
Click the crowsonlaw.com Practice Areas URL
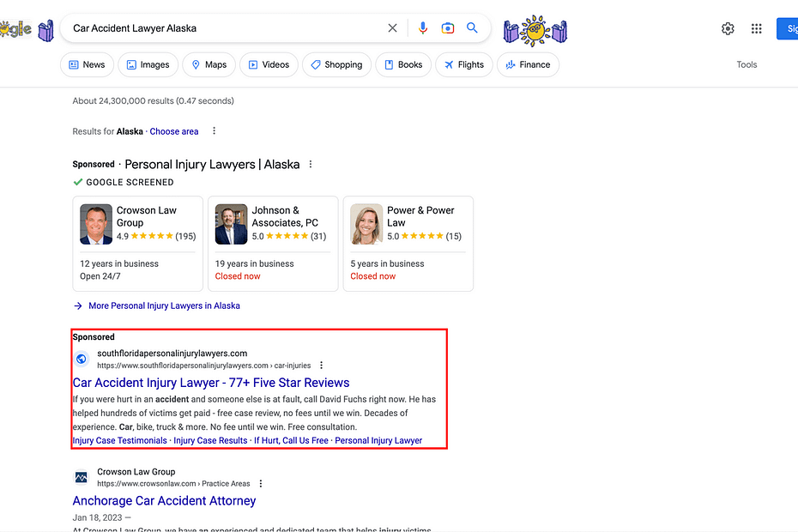tap(173, 484)
